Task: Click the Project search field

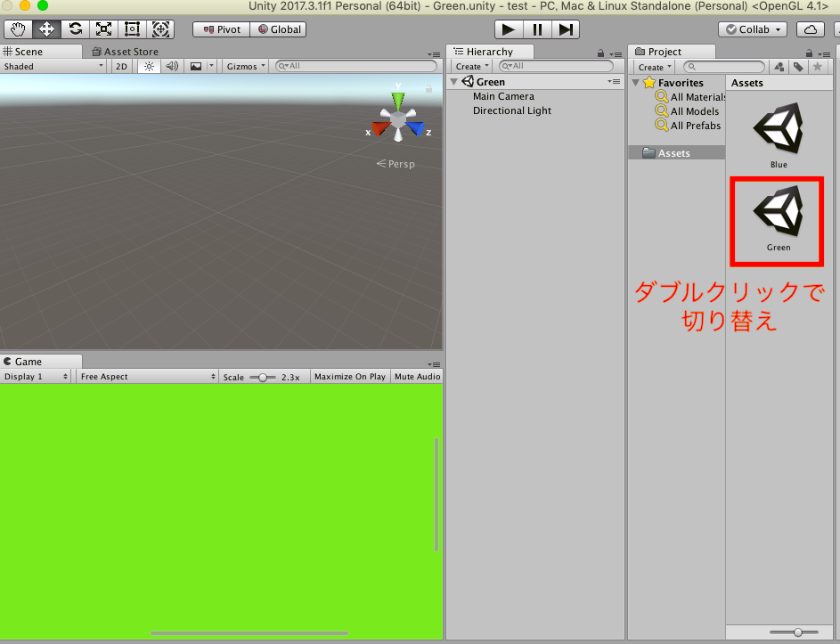Action: click(x=724, y=67)
